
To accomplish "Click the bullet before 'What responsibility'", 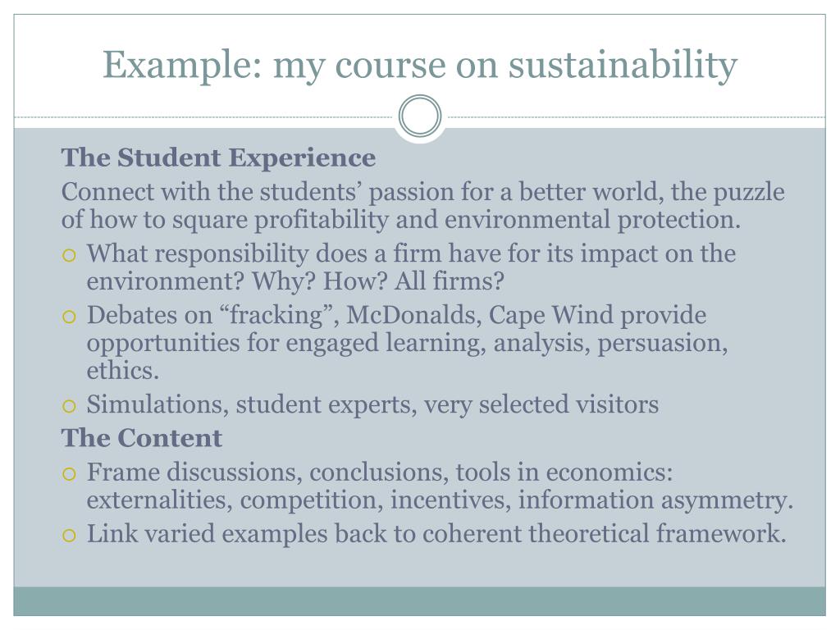I will point(69,255).
